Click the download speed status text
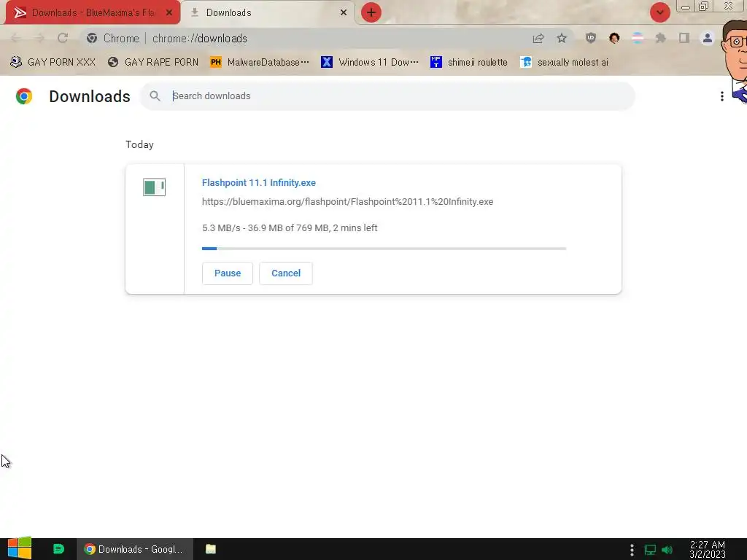747x560 pixels. click(x=290, y=228)
